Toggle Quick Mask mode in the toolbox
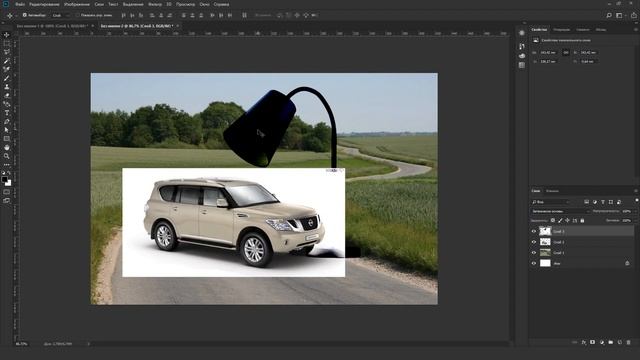Screen dimensions: 640x360 coord(7,192)
